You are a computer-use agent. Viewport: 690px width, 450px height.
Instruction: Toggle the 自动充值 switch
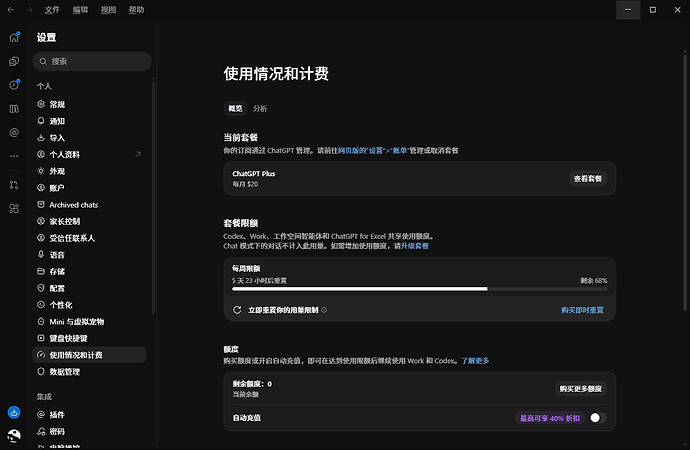[598, 417]
